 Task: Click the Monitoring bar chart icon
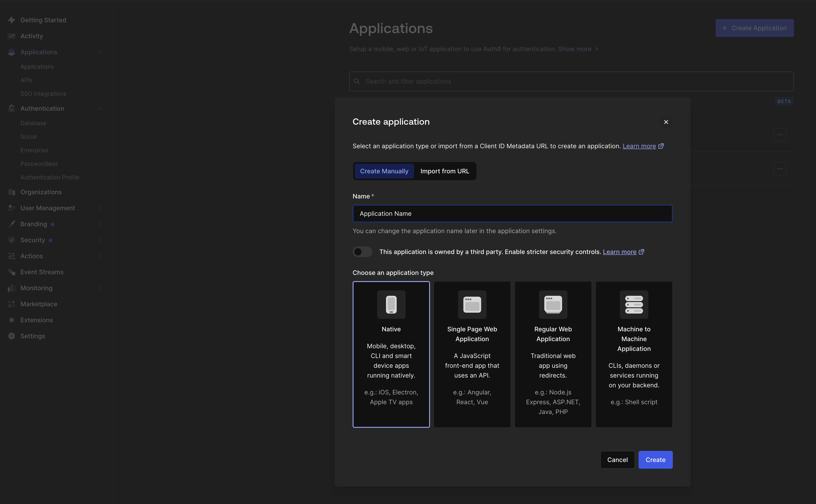click(x=12, y=288)
